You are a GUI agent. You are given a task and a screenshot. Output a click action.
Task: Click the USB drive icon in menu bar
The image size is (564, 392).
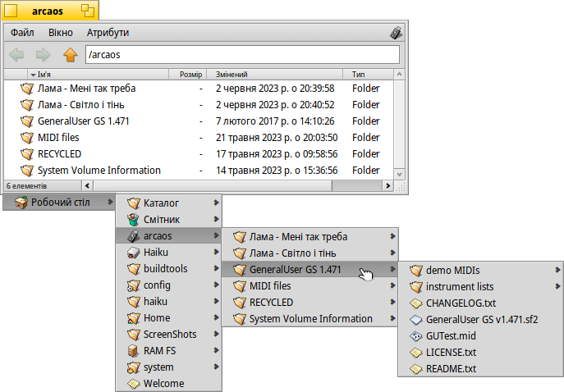(x=396, y=33)
